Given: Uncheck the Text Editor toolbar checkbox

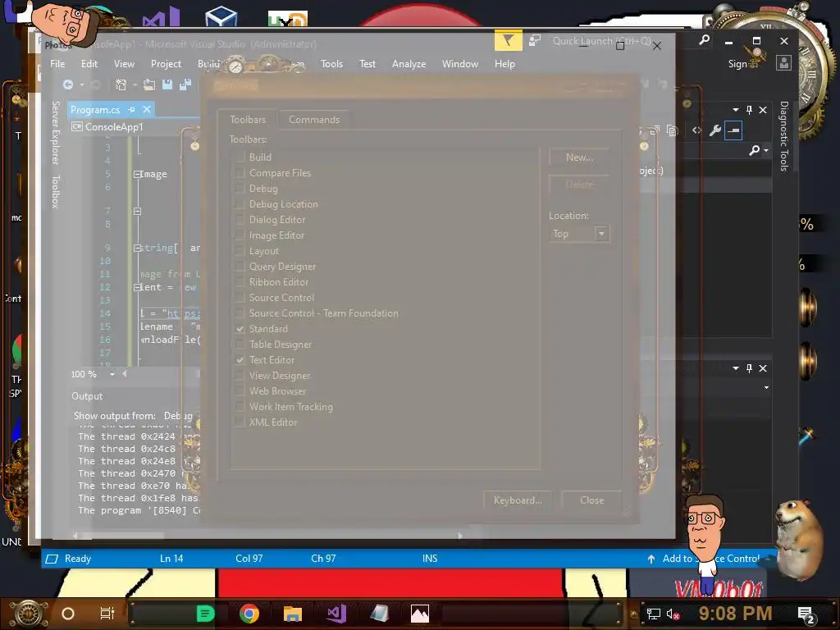Looking at the screenshot, I should (240, 360).
